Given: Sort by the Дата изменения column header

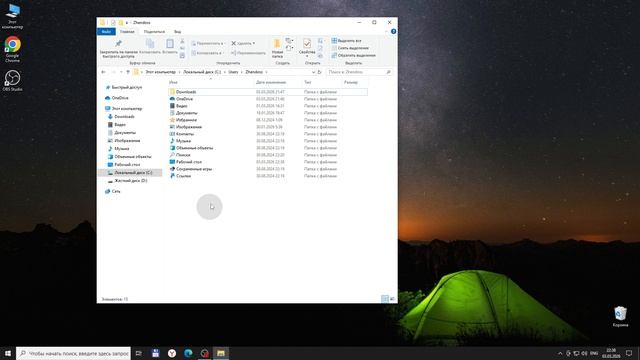Looking at the screenshot, I should (x=271, y=82).
